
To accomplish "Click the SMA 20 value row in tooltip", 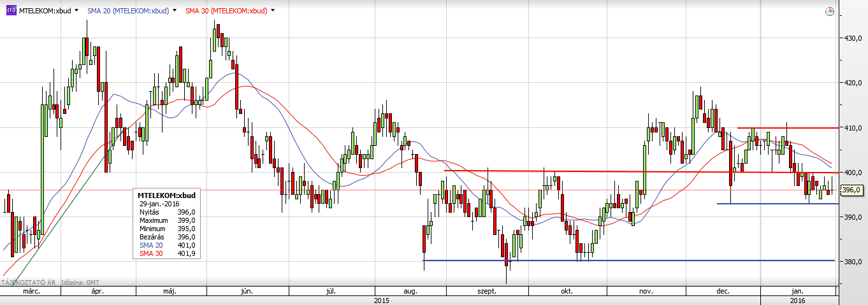I will tap(167, 245).
